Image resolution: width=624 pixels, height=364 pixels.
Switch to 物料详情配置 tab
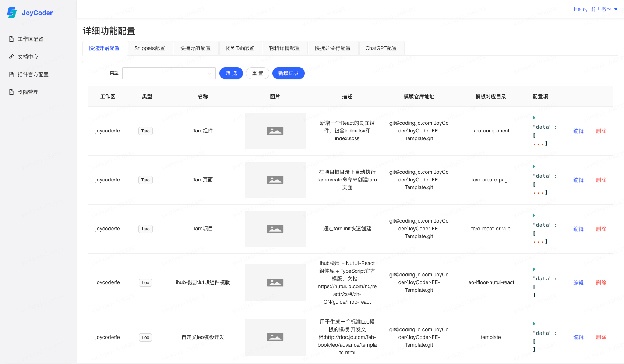pyautogui.click(x=284, y=48)
